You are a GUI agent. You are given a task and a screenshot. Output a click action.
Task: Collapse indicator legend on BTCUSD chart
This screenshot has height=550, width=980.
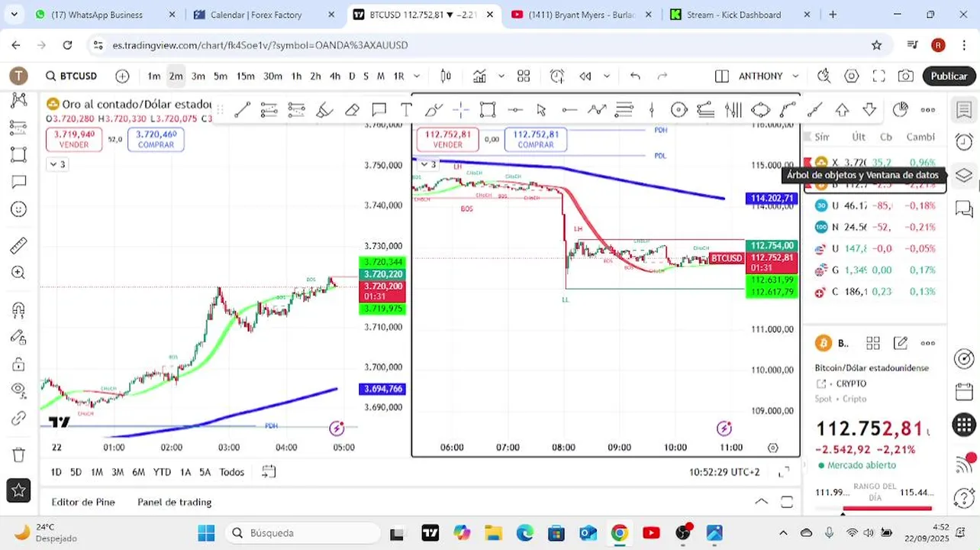point(428,164)
